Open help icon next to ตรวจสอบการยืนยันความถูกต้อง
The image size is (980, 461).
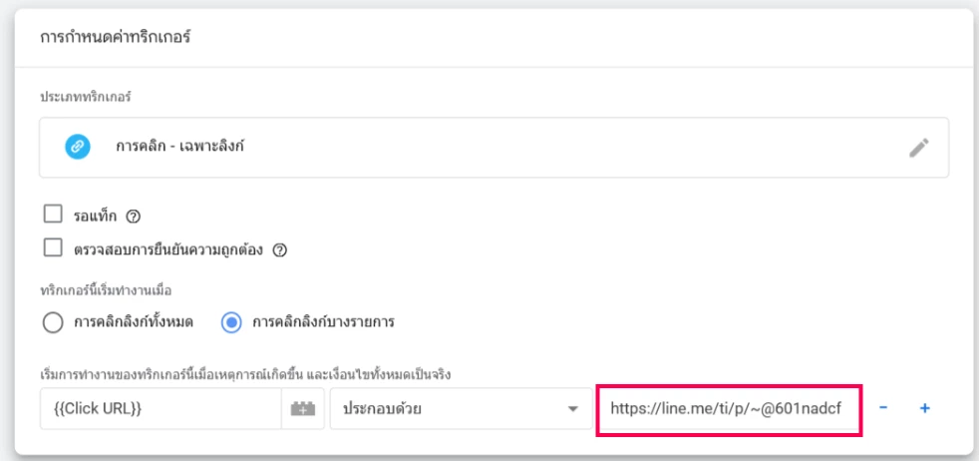tap(280, 249)
